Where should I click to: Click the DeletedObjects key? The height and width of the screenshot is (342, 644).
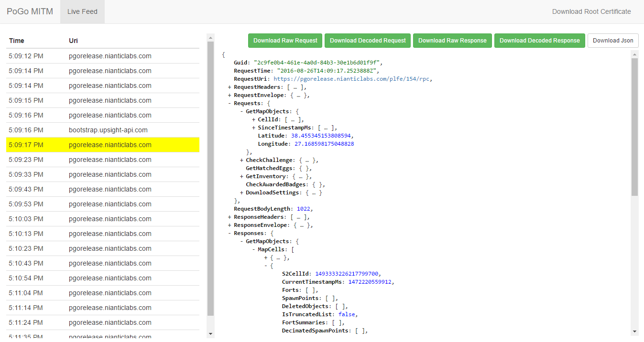[x=305, y=306]
